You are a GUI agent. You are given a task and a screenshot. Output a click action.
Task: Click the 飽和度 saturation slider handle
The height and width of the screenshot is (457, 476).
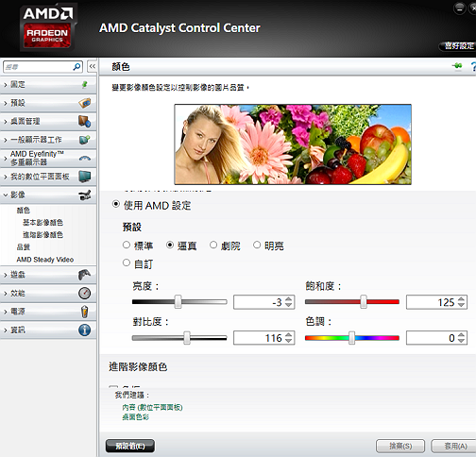[x=364, y=301]
